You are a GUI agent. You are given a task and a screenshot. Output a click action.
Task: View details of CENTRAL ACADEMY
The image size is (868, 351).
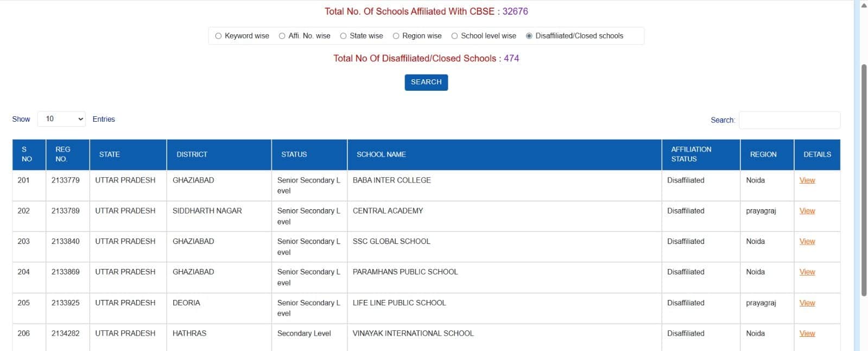pyautogui.click(x=807, y=211)
